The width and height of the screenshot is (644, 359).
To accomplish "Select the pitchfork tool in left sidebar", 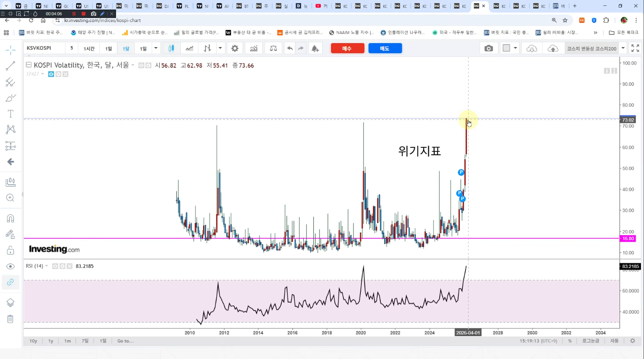I will tap(11, 82).
